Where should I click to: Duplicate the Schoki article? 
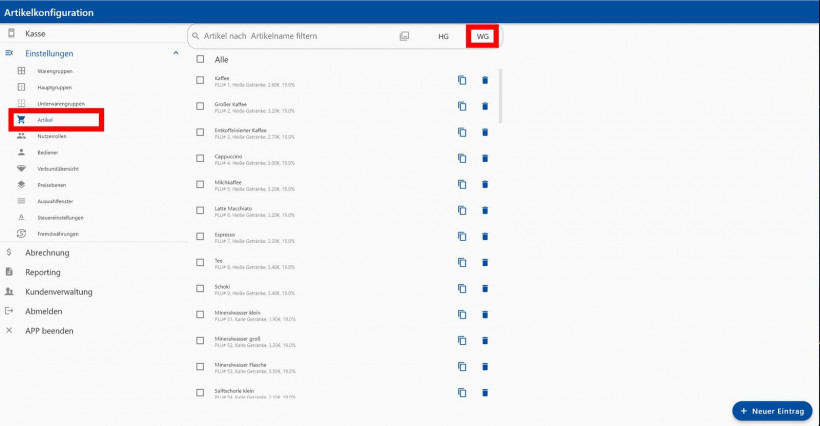click(462, 289)
